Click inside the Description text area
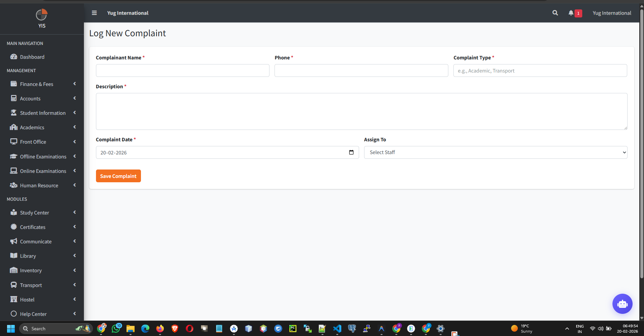Image resolution: width=644 pixels, height=336 pixels. pyautogui.click(x=361, y=111)
